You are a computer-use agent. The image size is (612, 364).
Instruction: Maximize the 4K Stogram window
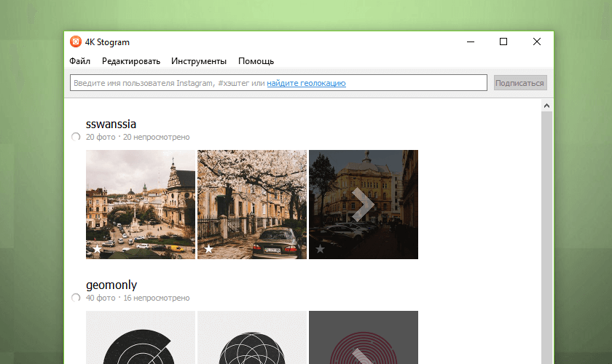pyautogui.click(x=503, y=41)
